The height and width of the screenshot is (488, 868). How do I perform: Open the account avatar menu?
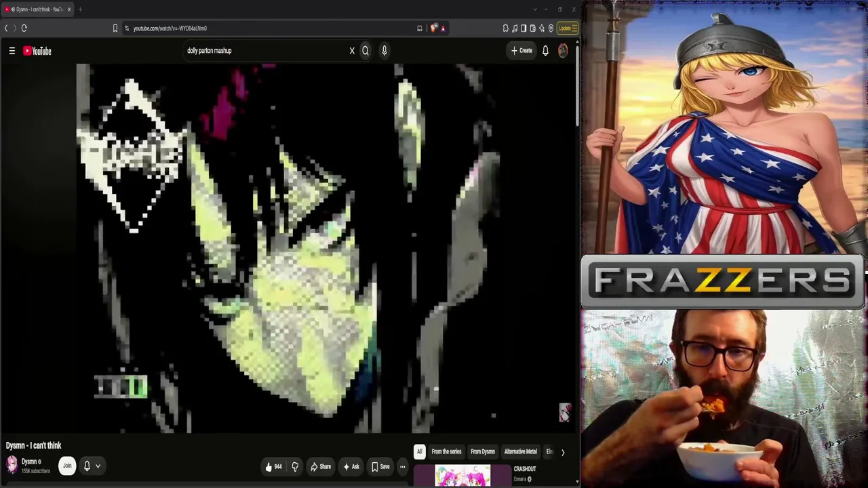563,51
